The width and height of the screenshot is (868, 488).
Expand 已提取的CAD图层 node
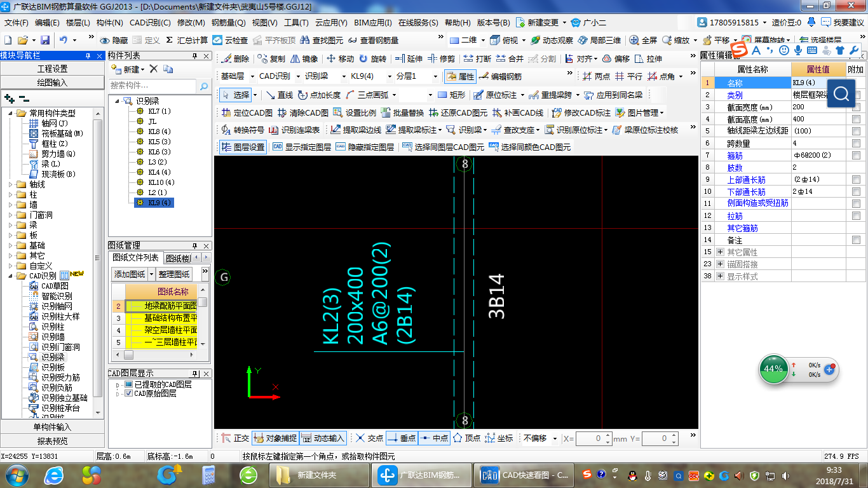(118, 384)
